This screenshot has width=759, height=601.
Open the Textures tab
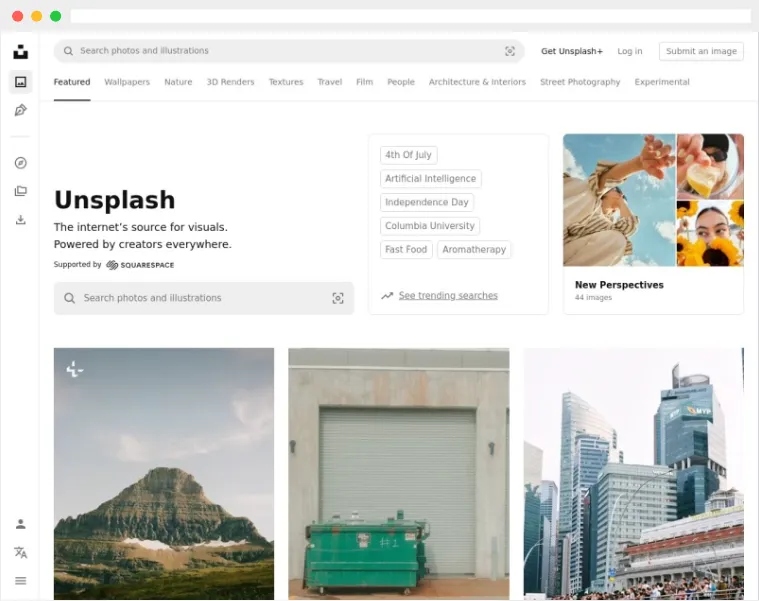286,82
